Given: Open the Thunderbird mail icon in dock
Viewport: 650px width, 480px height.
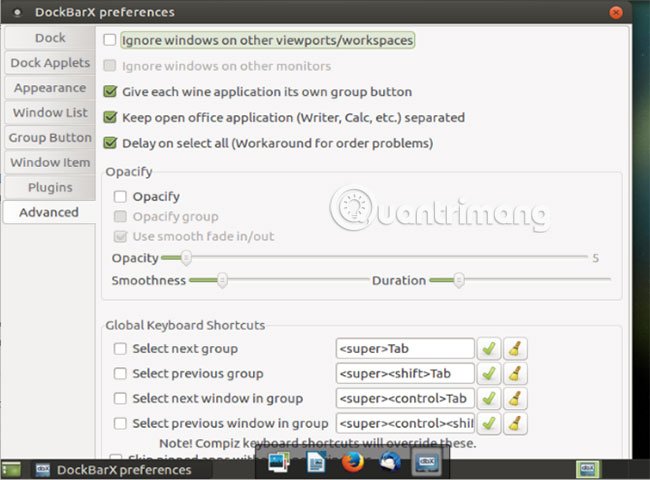Looking at the screenshot, I should (x=389, y=462).
